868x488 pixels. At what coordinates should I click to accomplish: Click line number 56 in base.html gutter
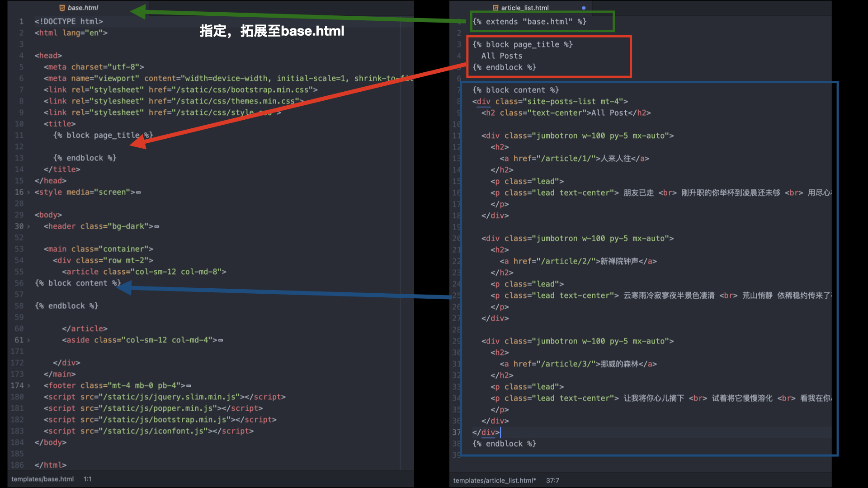click(x=19, y=283)
